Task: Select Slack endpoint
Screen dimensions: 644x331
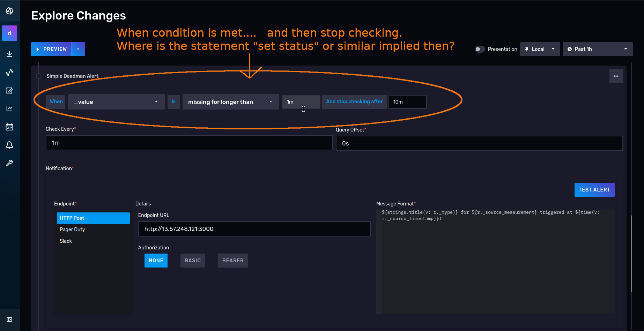Action: [93, 241]
